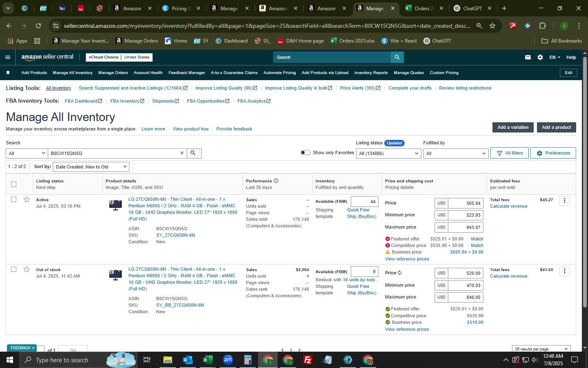Open the EN language dropdown
The height and width of the screenshot is (368, 588).
pos(555,57)
